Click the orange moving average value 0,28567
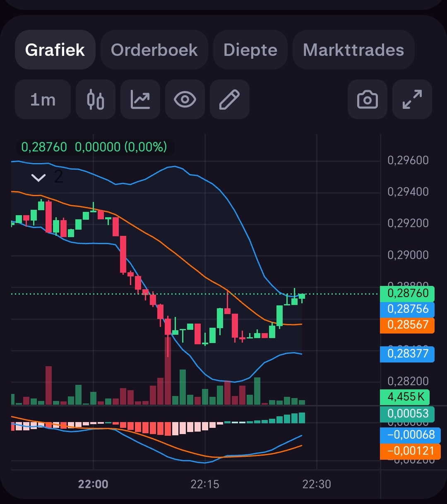The width and height of the screenshot is (447, 504). click(407, 325)
